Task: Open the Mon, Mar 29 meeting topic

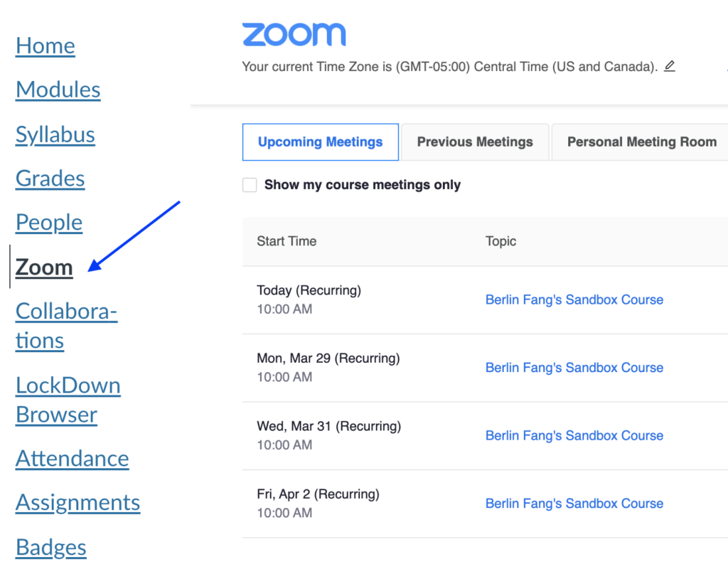Action: (574, 368)
